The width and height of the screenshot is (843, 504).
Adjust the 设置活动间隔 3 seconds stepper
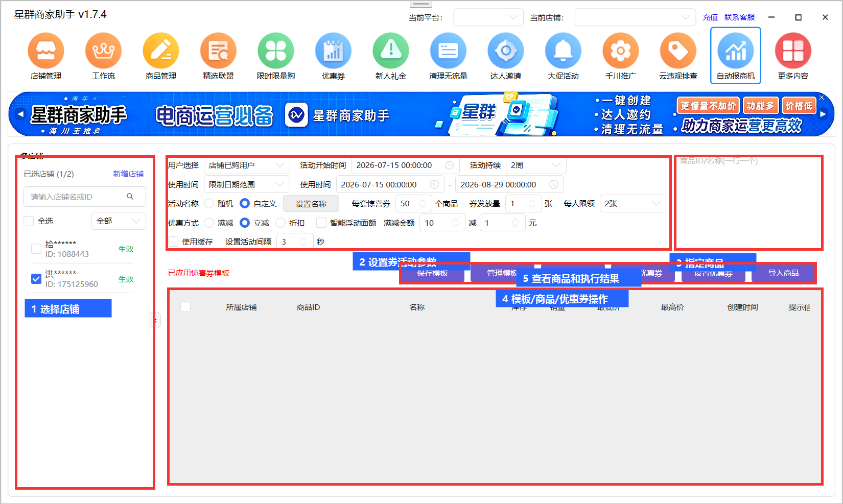click(x=303, y=242)
